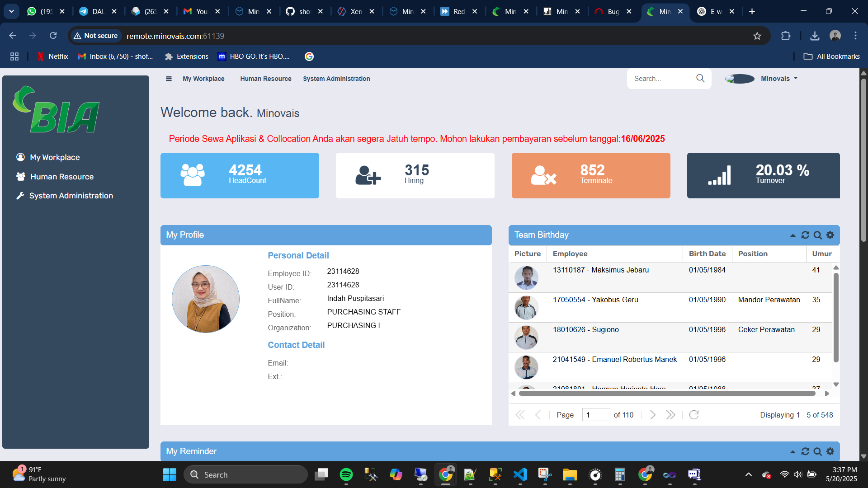Image resolution: width=868 pixels, height=488 pixels.
Task: Refresh the My Reminder panel
Action: [805, 451]
